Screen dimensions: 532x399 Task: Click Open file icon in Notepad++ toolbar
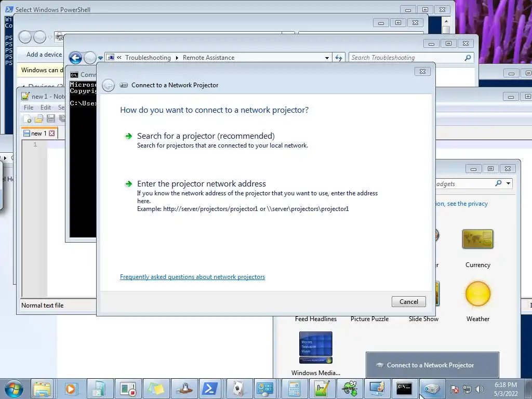coord(39,118)
